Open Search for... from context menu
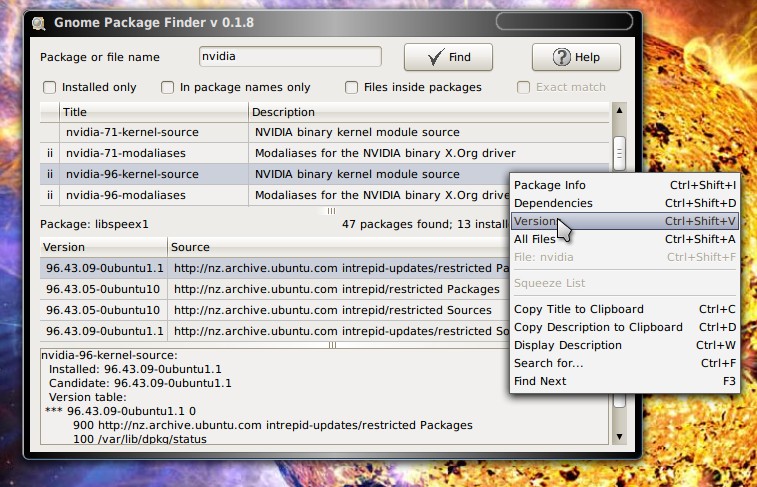This screenshot has width=757, height=487. [625, 363]
